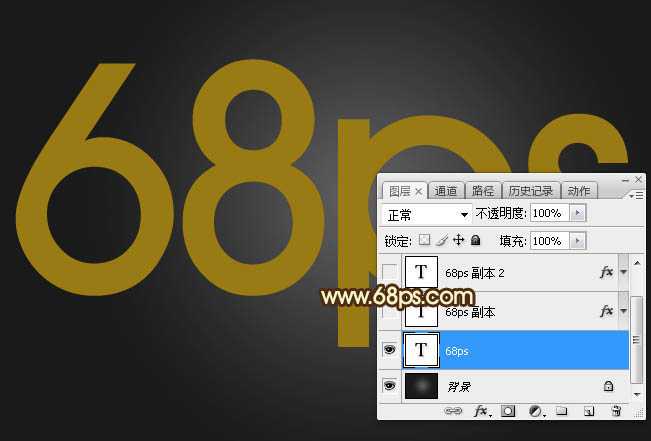The image size is (651, 441).
Task: Click the delete layer trash icon
Action: pos(615,410)
